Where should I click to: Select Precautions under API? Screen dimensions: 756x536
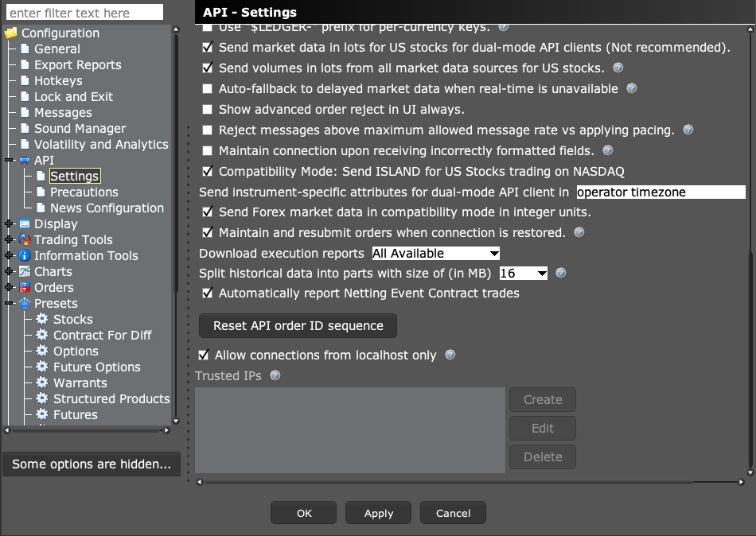coord(84,192)
